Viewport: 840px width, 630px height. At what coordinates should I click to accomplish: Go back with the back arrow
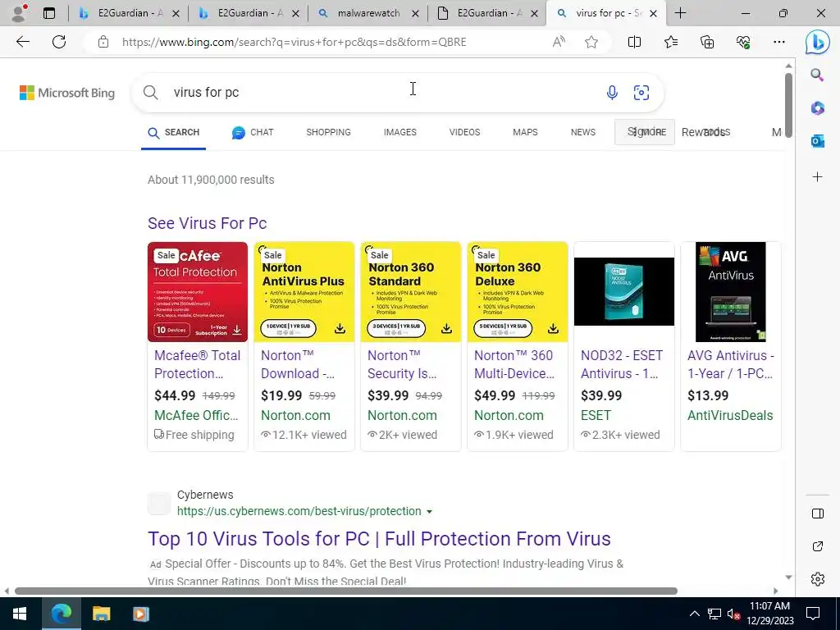coord(22,42)
